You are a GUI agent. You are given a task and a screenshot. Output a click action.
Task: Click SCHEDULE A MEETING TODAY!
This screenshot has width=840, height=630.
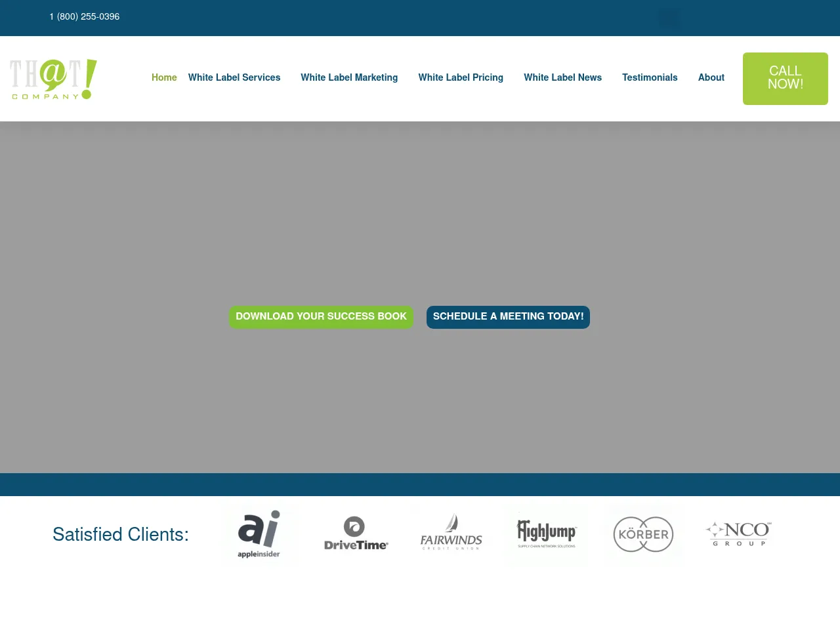pos(508,317)
